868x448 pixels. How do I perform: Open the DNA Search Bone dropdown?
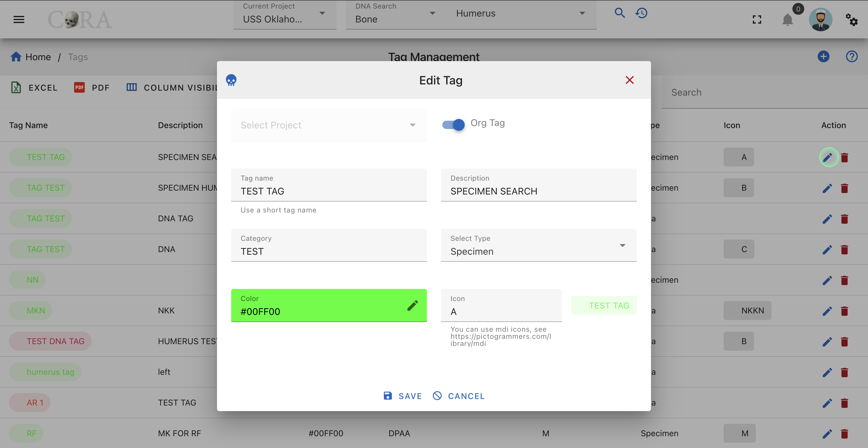pos(396,14)
